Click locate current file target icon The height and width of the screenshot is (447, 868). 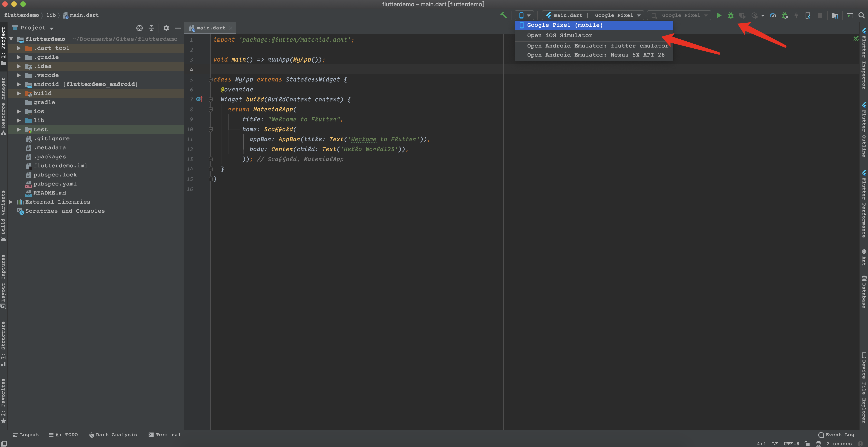point(139,28)
